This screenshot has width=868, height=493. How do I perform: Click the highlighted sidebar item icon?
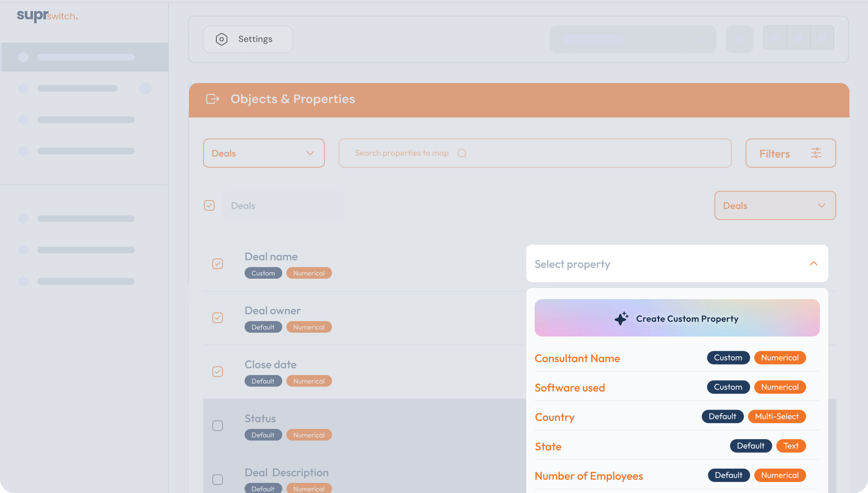click(x=24, y=57)
